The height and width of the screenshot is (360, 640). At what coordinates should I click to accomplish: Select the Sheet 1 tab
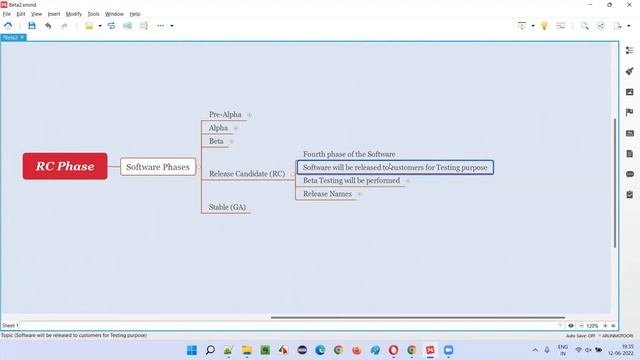(10, 326)
